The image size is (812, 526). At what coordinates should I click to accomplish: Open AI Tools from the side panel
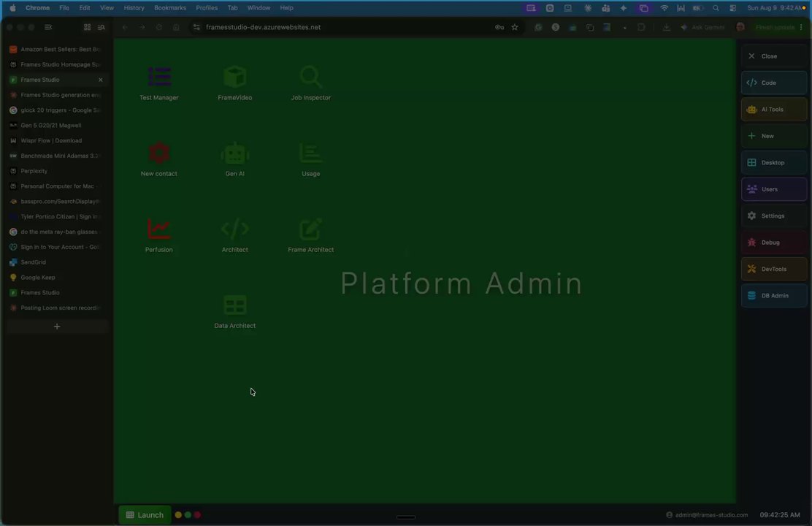pyautogui.click(x=774, y=110)
